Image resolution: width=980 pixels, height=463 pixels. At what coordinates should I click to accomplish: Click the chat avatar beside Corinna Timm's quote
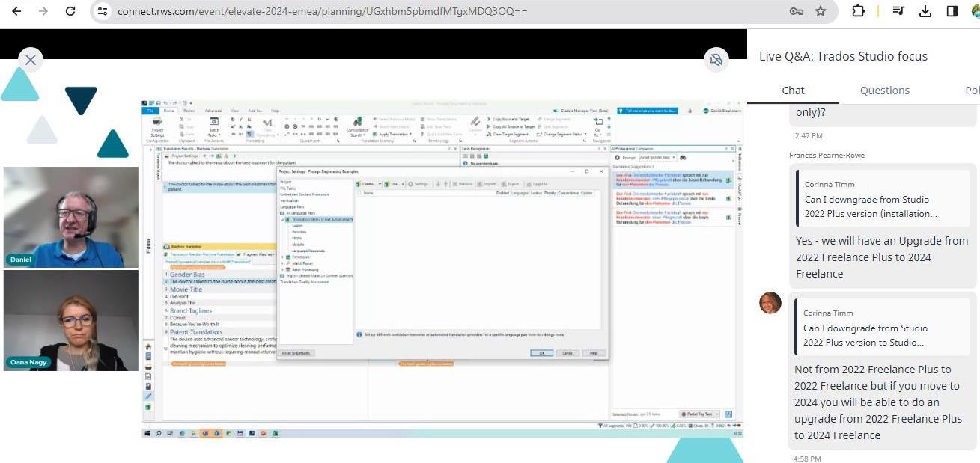770,303
